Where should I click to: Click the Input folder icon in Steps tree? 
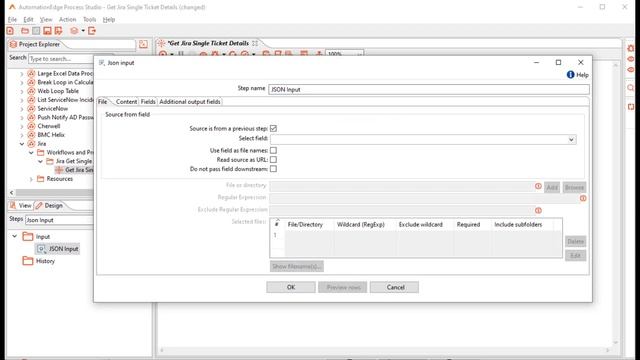point(28,236)
